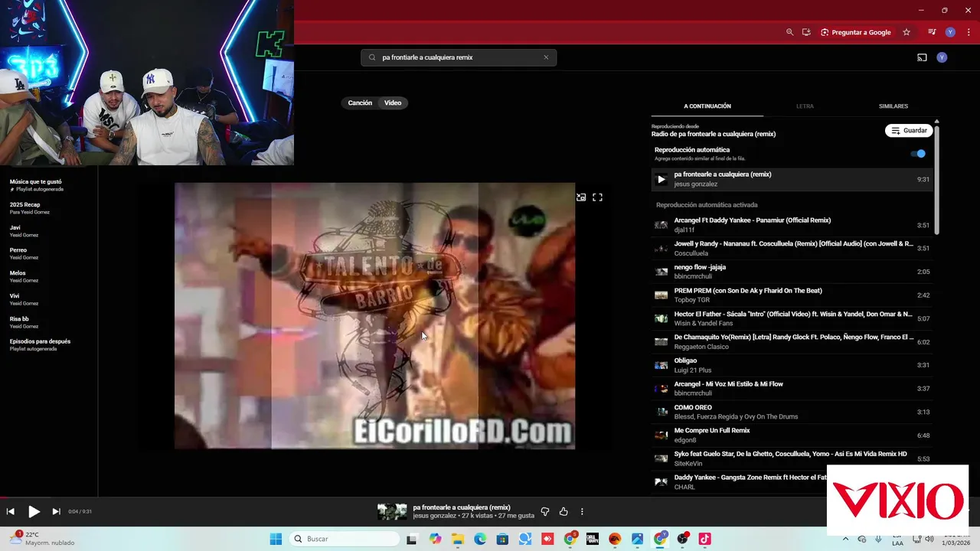Bookmark this page with the star icon

tap(906, 32)
